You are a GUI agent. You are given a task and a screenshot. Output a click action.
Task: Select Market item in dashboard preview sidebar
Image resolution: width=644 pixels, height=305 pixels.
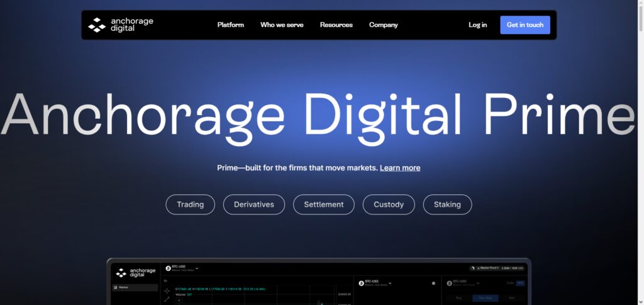tap(135, 288)
